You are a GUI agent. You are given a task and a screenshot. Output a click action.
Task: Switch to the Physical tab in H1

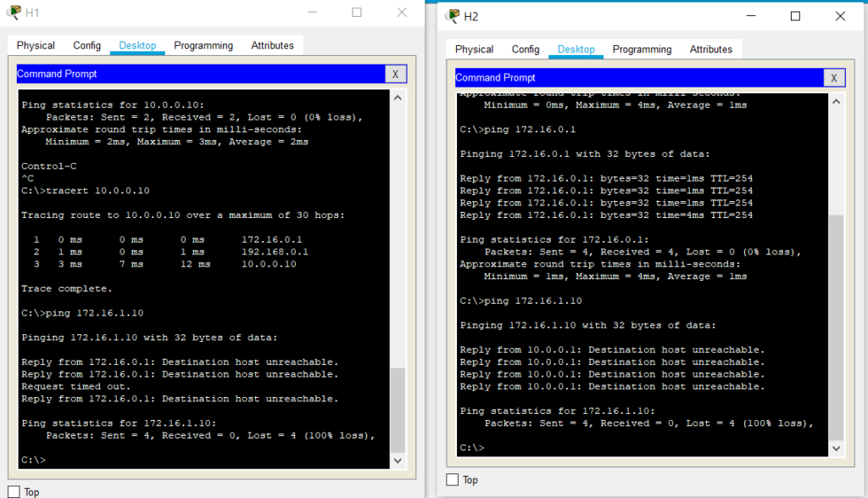tap(36, 46)
